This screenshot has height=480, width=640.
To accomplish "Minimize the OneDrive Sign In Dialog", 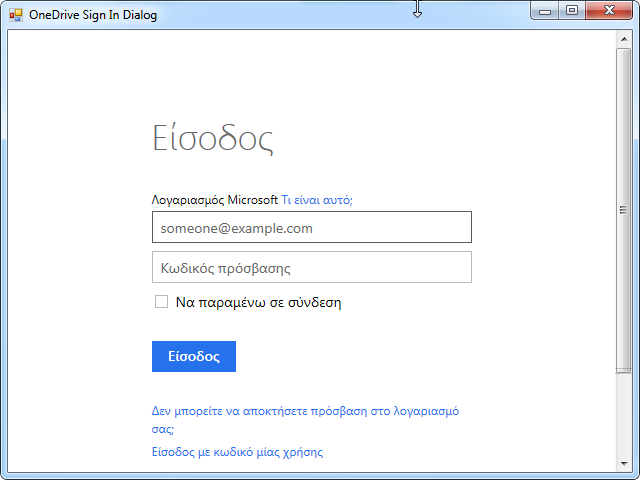I will 544,11.
